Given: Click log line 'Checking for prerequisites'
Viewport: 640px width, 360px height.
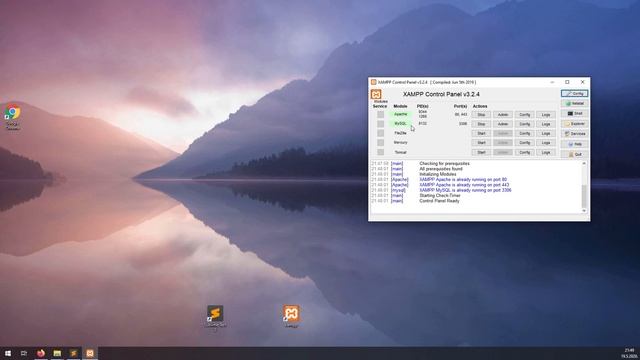Looking at the screenshot, I should [x=444, y=163].
